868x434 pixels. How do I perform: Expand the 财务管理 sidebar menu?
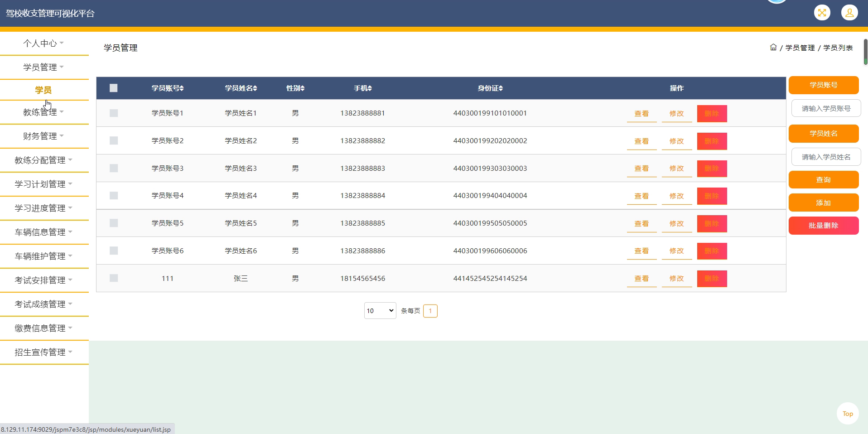[44, 136]
